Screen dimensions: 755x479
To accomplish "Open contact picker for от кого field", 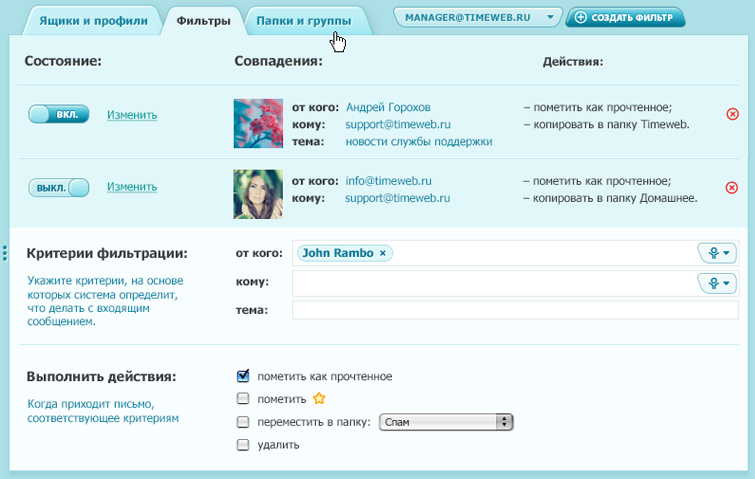I will pos(718,253).
